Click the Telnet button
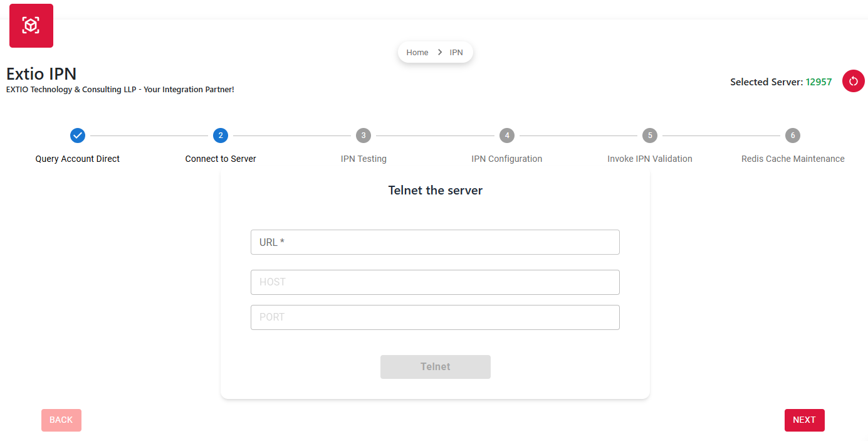 (436, 367)
